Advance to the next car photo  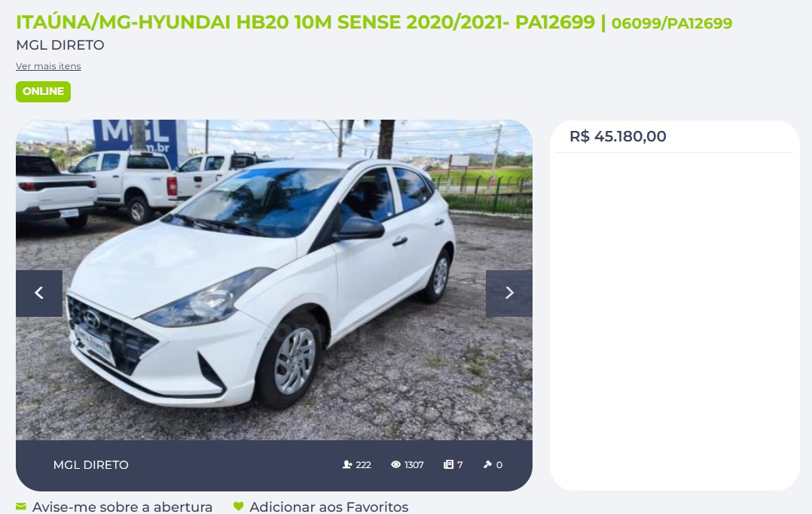(509, 293)
